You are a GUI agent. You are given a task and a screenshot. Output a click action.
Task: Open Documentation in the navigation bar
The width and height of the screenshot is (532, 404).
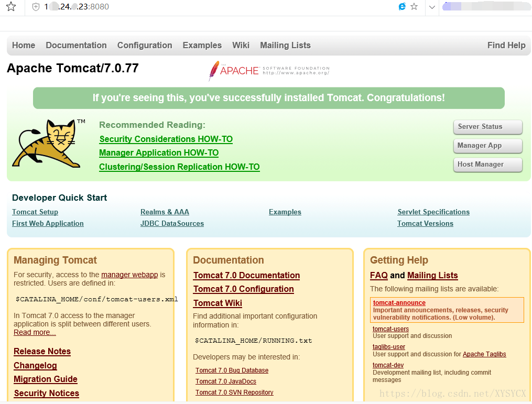click(76, 45)
